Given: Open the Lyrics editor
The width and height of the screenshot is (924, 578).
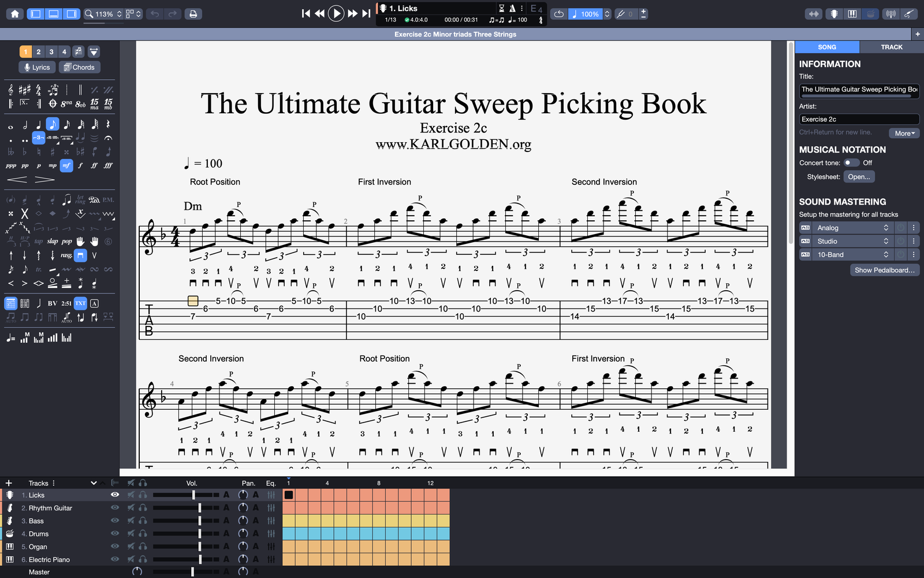Looking at the screenshot, I should (37, 67).
